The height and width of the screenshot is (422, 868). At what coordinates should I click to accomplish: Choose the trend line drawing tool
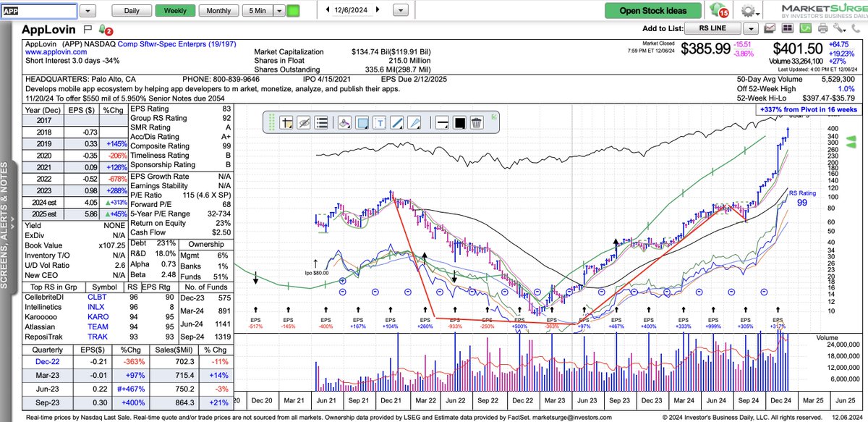[396, 123]
